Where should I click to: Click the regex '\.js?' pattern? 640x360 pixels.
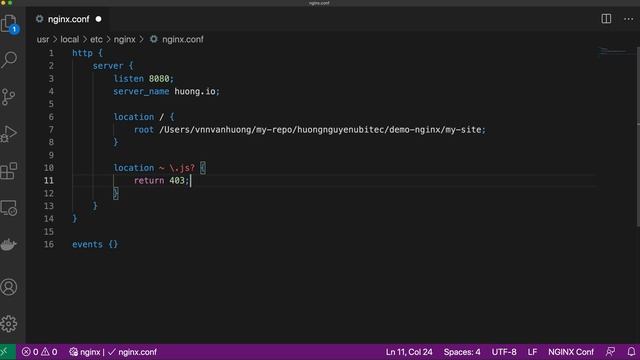(182, 168)
